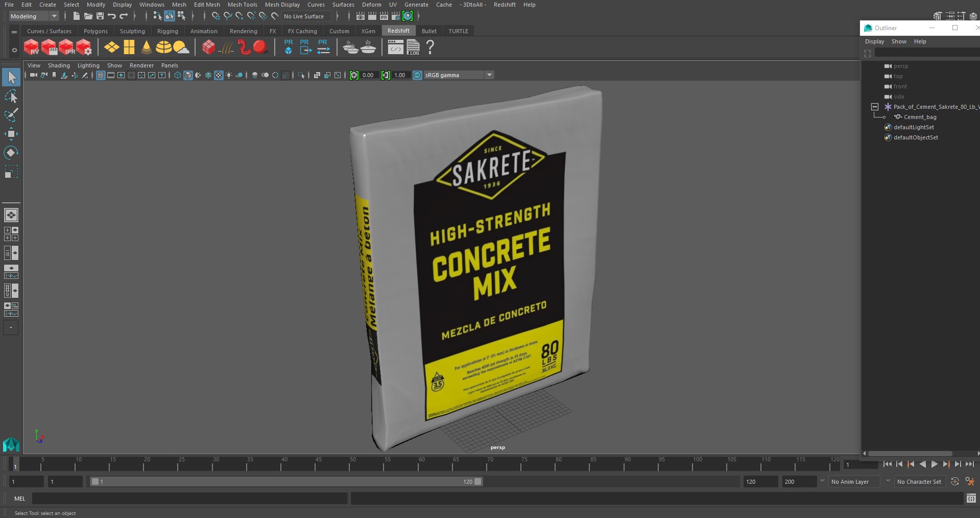Collapse the Pack_of_Cement_Sakrete node in Outliner
The image size is (980, 518).
pyautogui.click(x=874, y=107)
